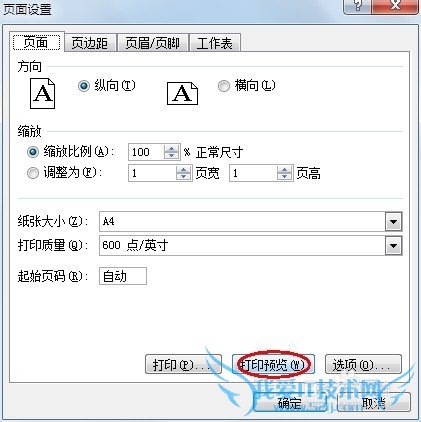The image size is (421, 422).
Task: Switch to the 页边距 tab
Action: 90,43
